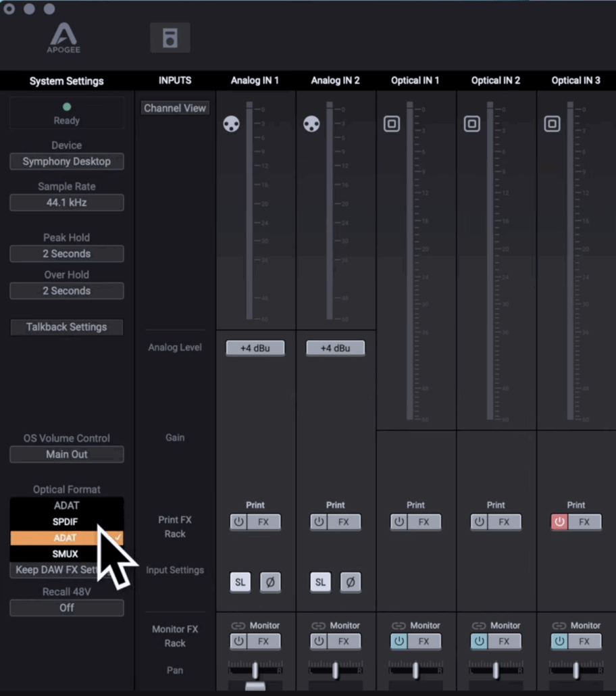Click the XLR input icon on Analog IN 1

pos(231,124)
